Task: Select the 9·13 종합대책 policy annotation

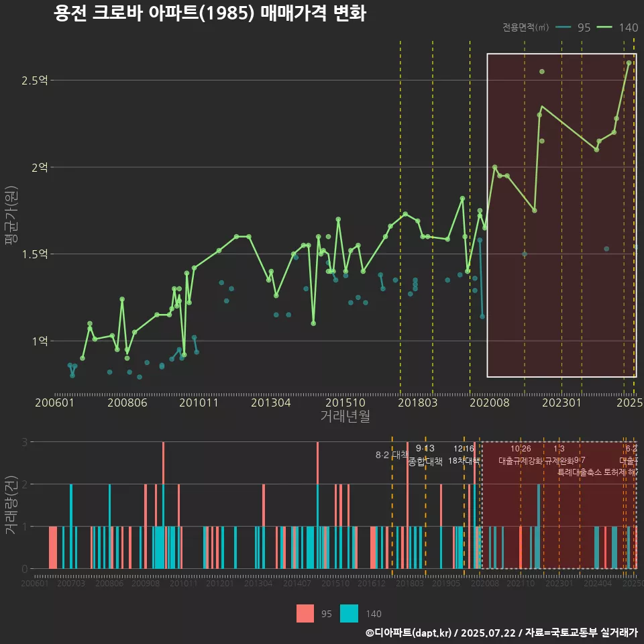Action: point(425,455)
